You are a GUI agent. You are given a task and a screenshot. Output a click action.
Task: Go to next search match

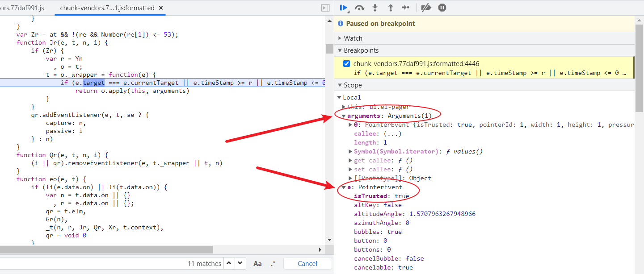[240, 263]
